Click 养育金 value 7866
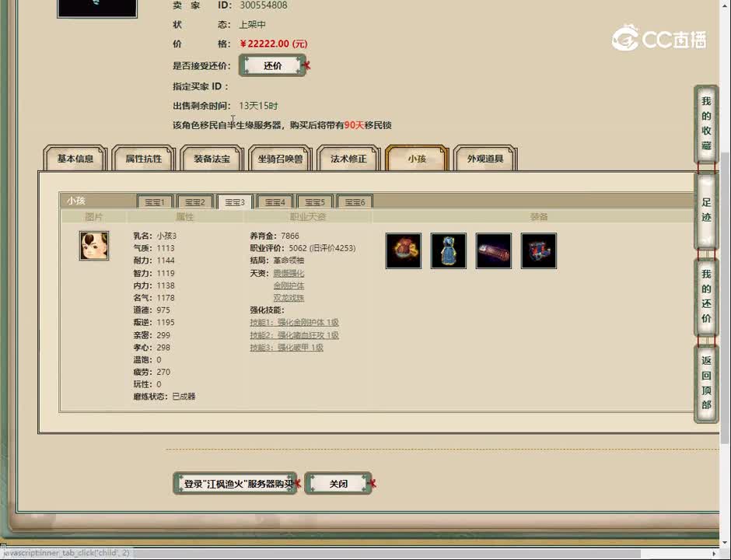The width and height of the screenshot is (731, 560). click(x=290, y=236)
